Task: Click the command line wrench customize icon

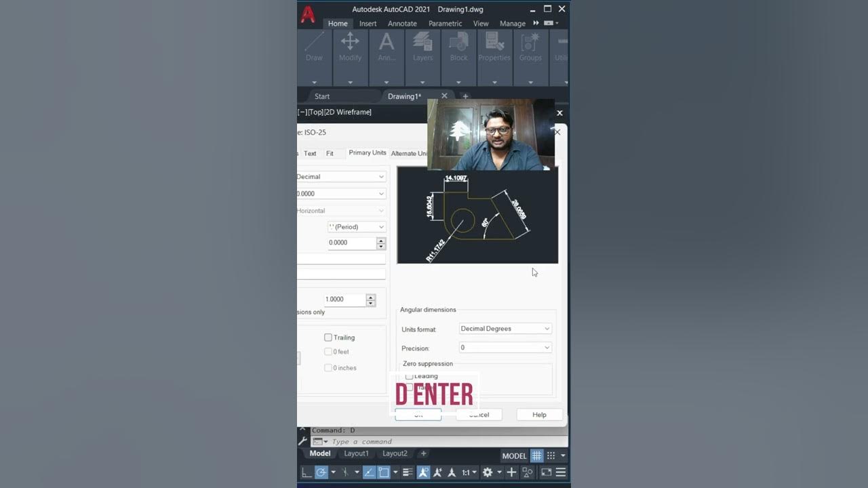Action: [303, 441]
